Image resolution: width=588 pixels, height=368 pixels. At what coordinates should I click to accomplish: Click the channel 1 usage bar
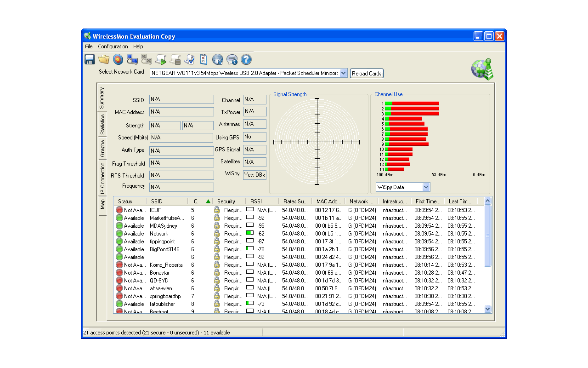412,103
